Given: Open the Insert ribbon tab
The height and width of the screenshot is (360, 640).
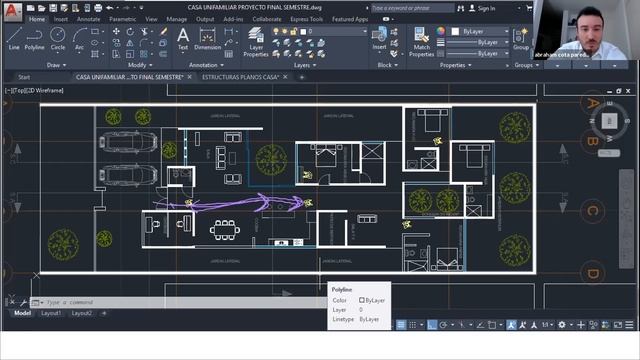Looking at the screenshot, I should tap(61, 19).
